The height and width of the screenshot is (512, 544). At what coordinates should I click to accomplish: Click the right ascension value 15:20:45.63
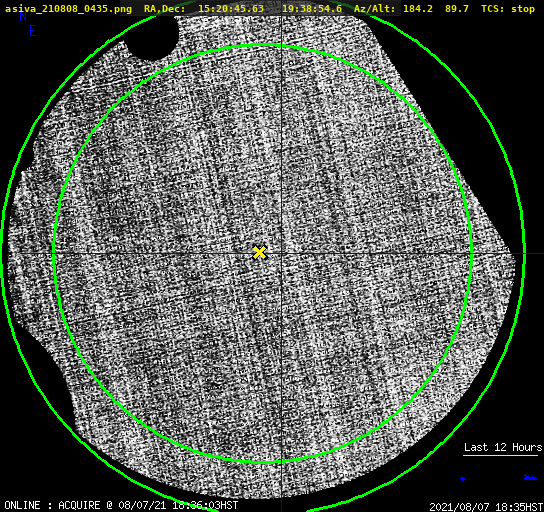[x=231, y=9]
